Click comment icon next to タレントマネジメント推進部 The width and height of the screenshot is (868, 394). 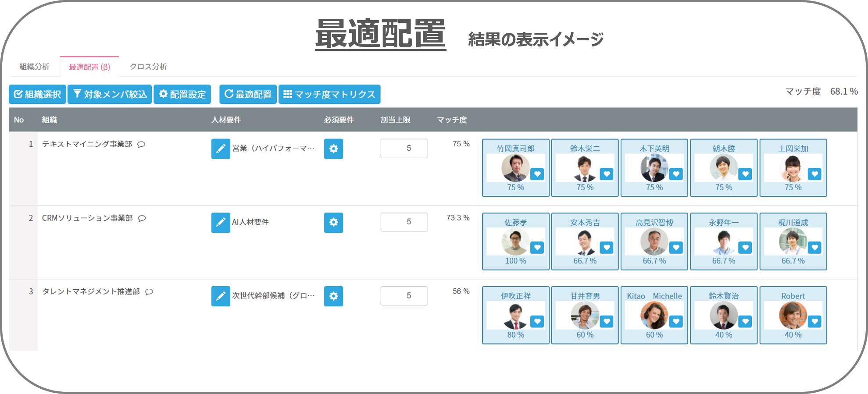tap(149, 292)
